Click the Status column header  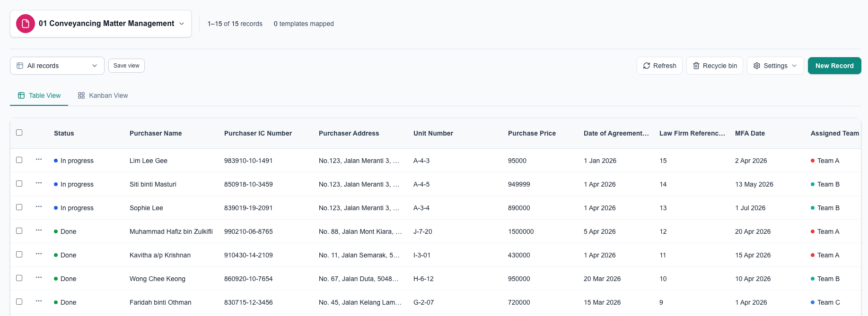tap(64, 133)
